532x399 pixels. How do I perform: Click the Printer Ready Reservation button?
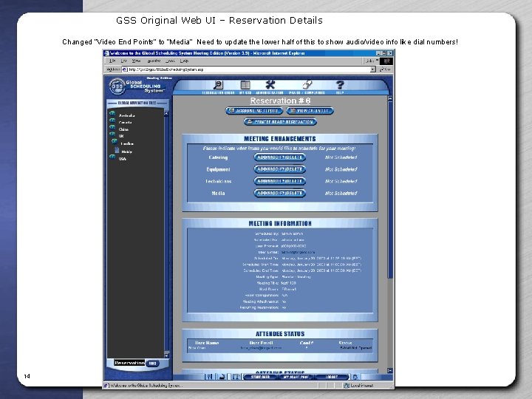point(280,122)
